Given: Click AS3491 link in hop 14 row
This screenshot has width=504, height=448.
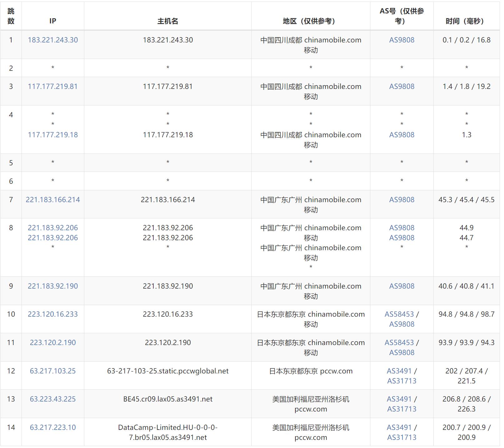Looking at the screenshot, I should point(399,427).
